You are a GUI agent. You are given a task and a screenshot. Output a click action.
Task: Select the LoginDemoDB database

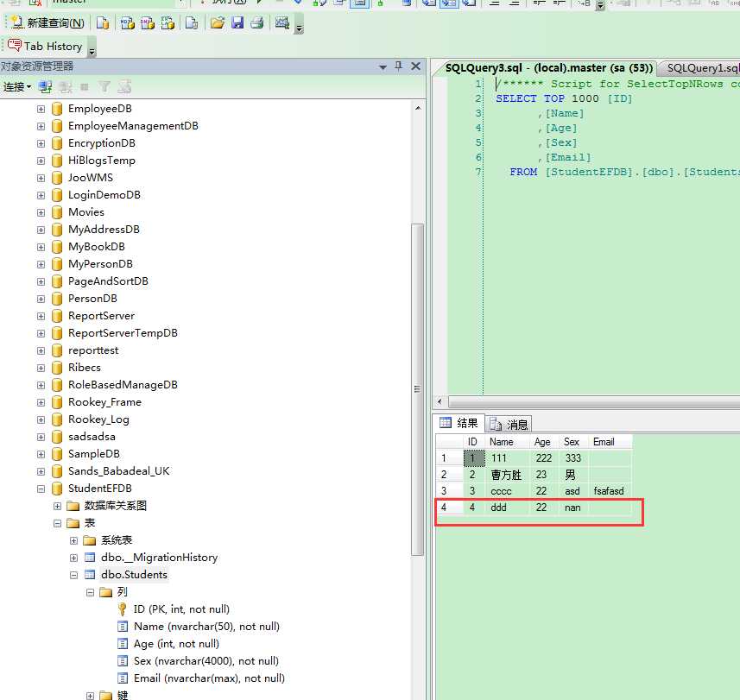tap(104, 195)
